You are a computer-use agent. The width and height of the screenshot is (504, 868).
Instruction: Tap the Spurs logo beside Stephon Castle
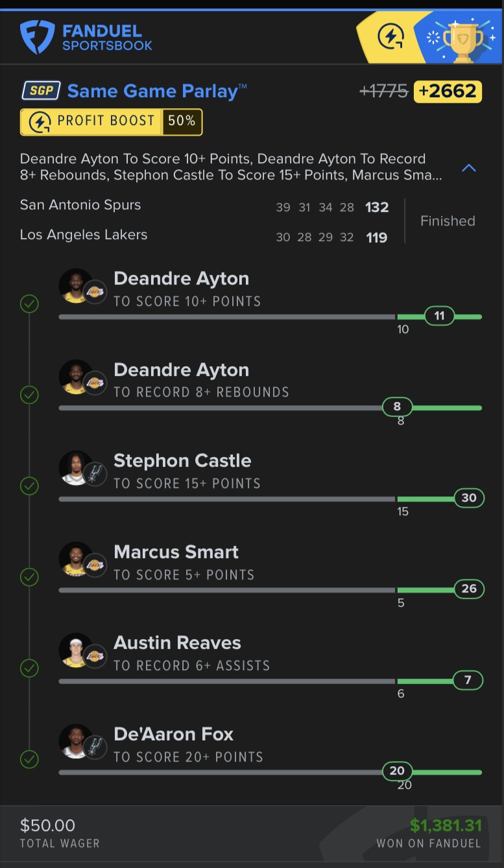coord(95,474)
